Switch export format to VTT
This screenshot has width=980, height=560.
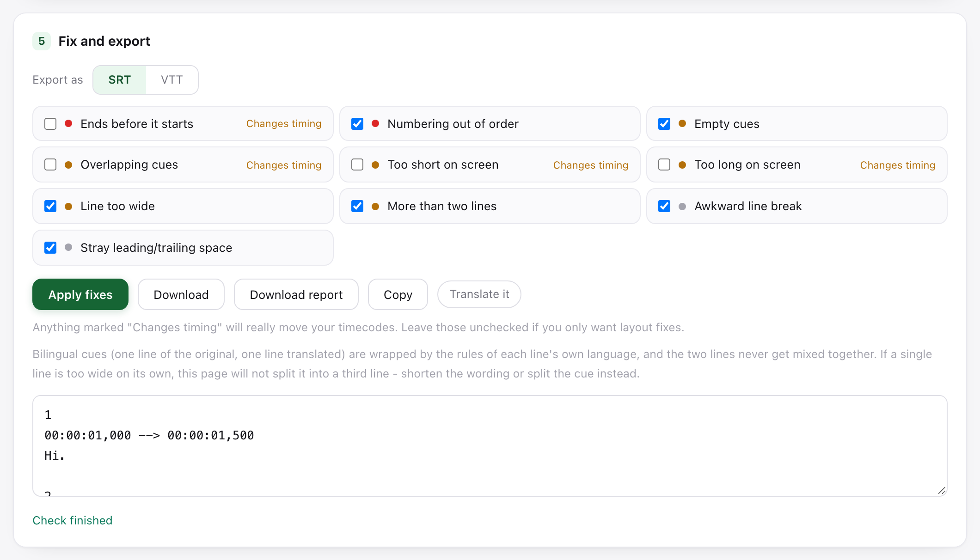[172, 80]
